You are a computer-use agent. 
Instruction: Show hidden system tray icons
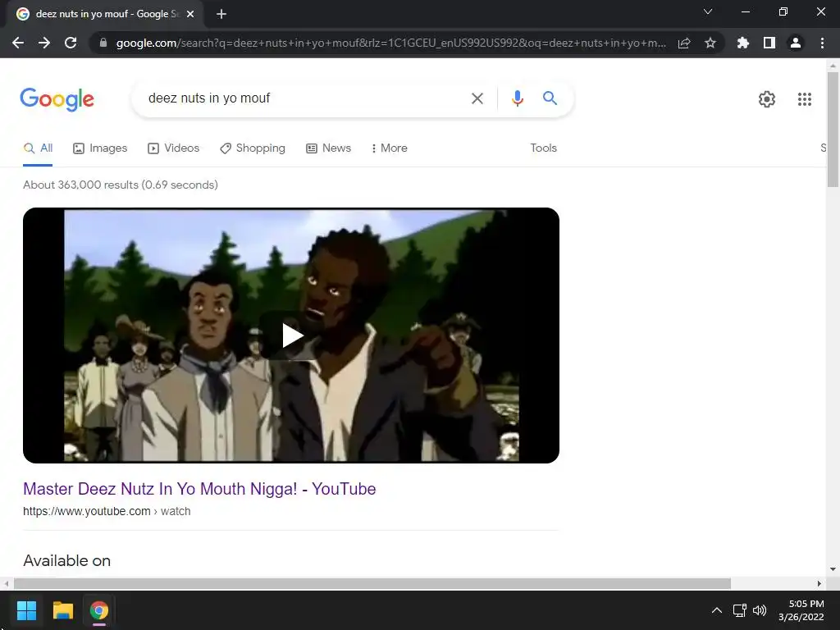(x=716, y=610)
